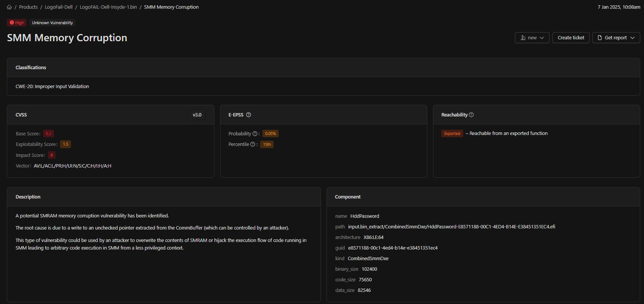The image size is (644, 304).
Task: Click the Unknown Vulnerability tag
Action: pyautogui.click(x=52, y=23)
